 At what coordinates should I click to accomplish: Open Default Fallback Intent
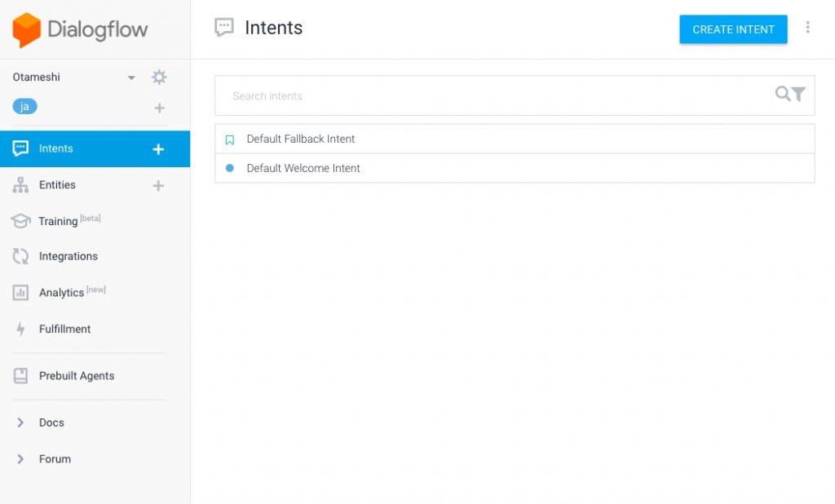click(x=515, y=139)
